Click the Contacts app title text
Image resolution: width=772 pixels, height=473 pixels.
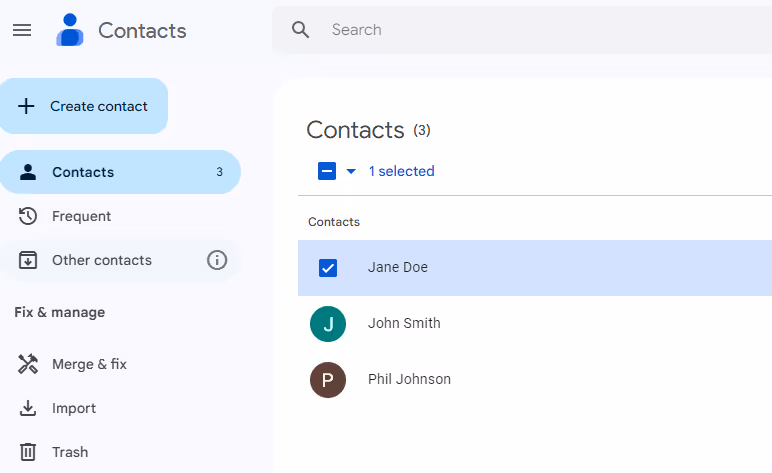142,31
